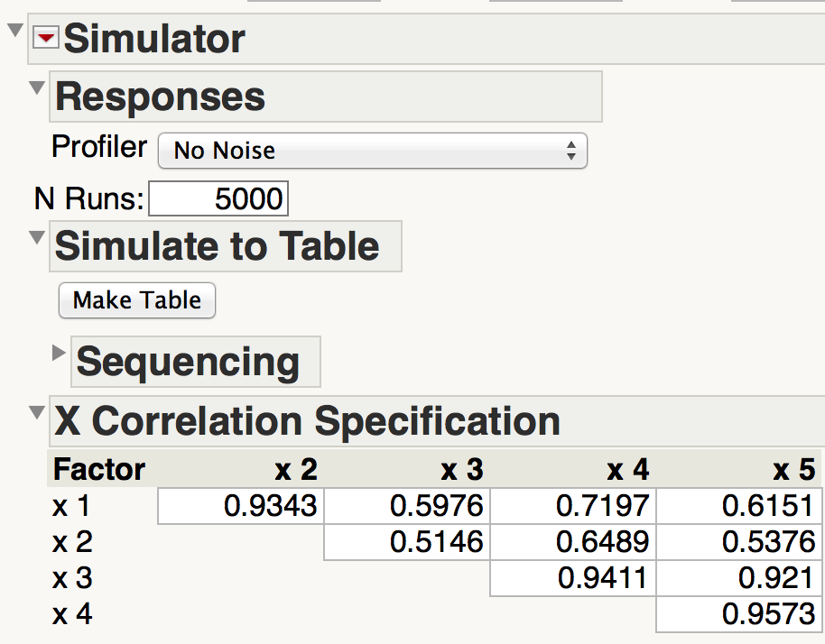Edit the x3–x4 correlation value 0.9411
825x644 pixels.
pyautogui.click(x=573, y=578)
